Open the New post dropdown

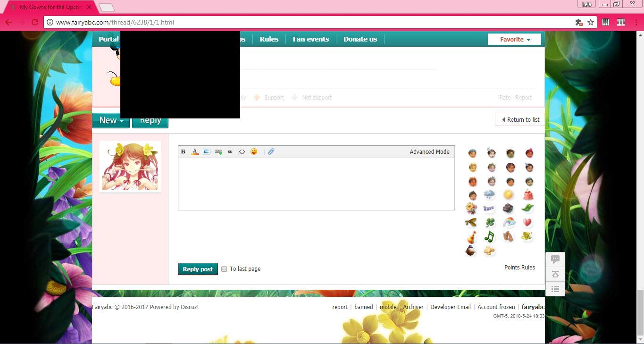coord(111,120)
